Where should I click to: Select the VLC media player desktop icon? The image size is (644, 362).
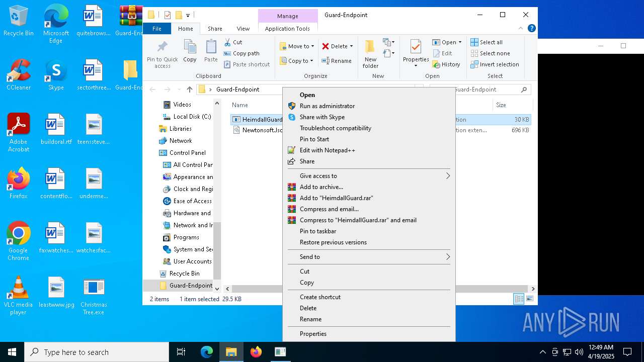pyautogui.click(x=18, y=296)
